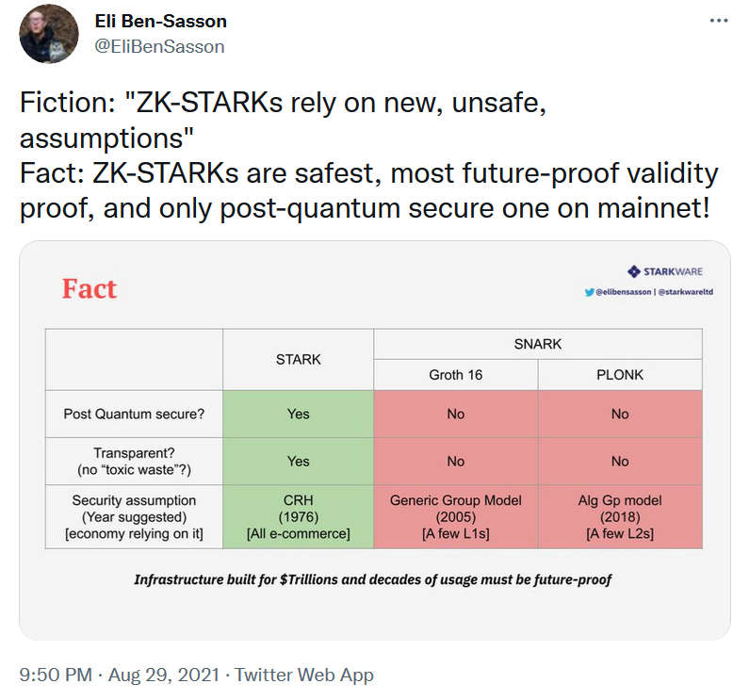Click Eli Ben-Sasson's profile avatar
This screenshot has width=749, height=700.
pos(49,34)
